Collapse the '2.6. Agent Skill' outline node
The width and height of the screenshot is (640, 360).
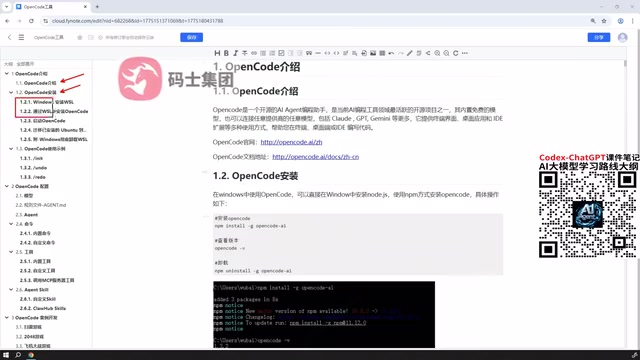[x=11, y=289]
